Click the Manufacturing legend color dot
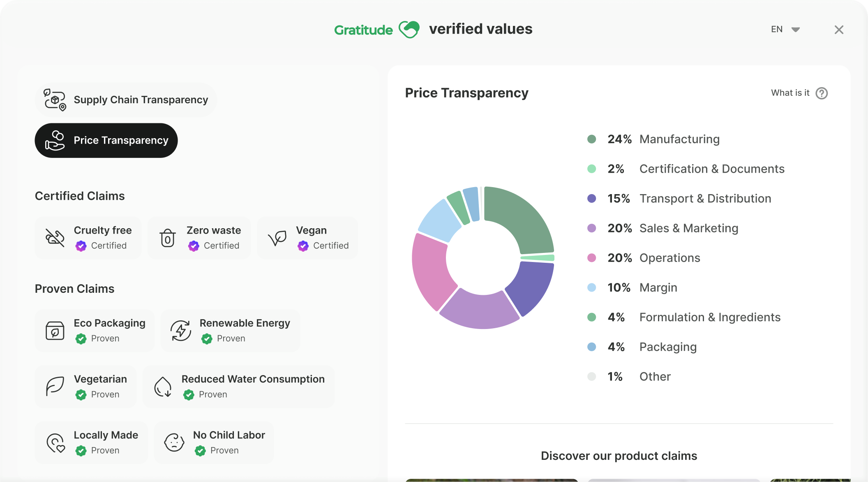Screen dimensions: 868x482 (x=591, y=139)
